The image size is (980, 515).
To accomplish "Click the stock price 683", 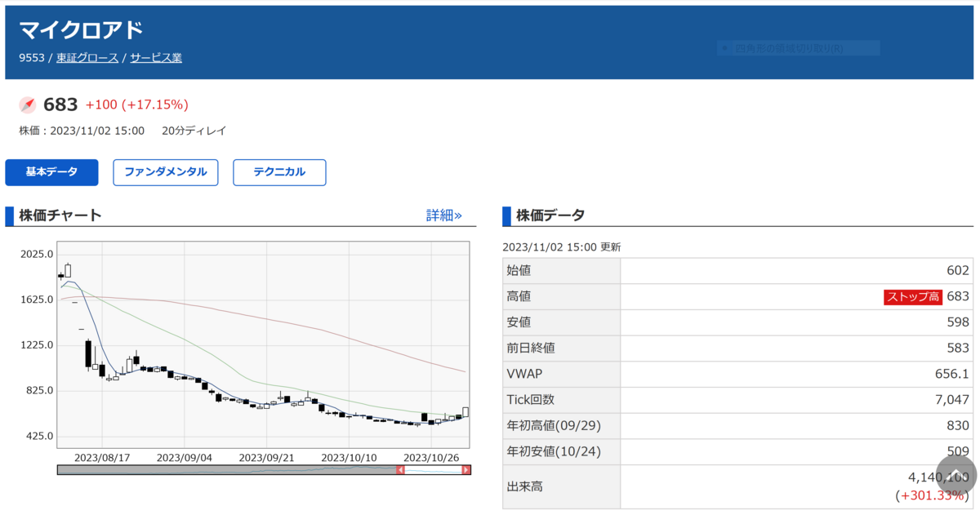I will click(60, 104).
